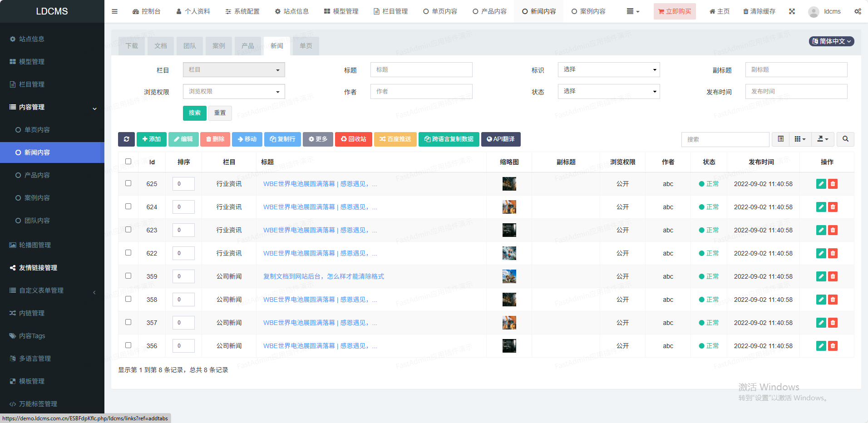The image size is (868, 423).
Task: Click the magnifier search toggle icon
Action: click(845, 139)
